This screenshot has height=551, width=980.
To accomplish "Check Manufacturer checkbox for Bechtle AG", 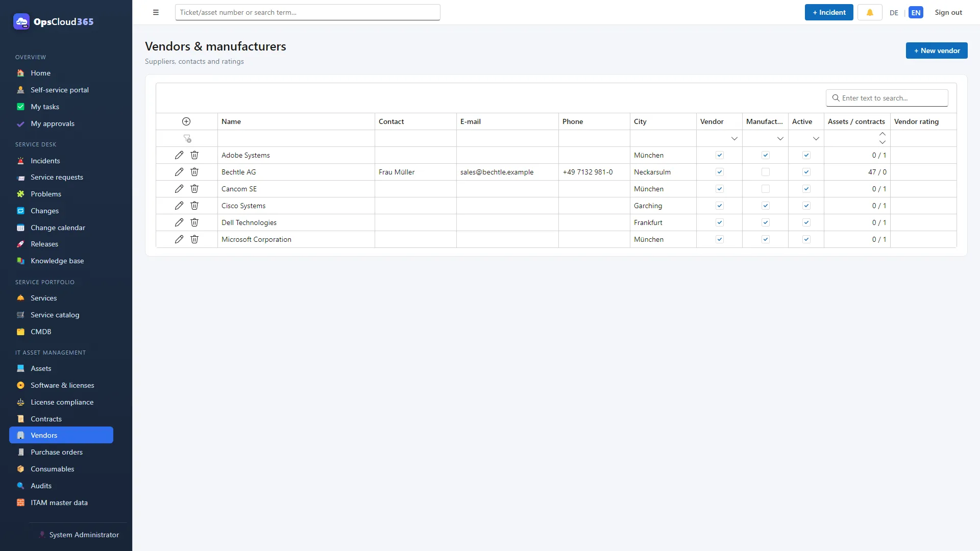I will point(766,172).
